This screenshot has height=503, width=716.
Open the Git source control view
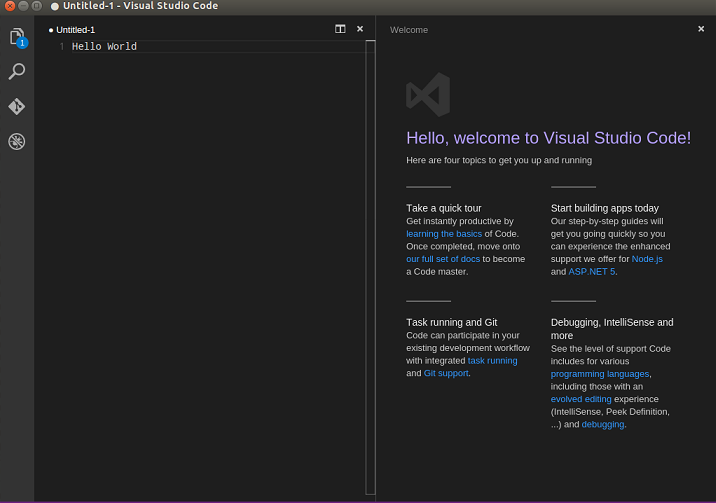[17, 106]
